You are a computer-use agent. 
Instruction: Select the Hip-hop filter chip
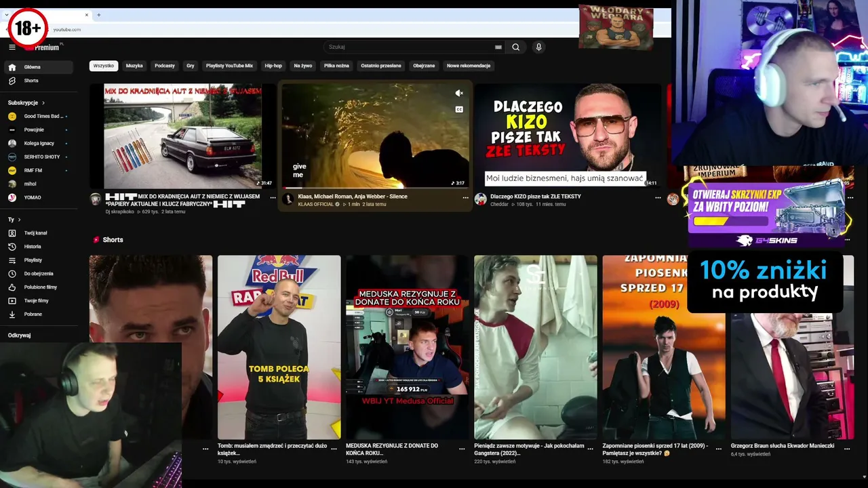pyautogui.click(x=273, y=66)
